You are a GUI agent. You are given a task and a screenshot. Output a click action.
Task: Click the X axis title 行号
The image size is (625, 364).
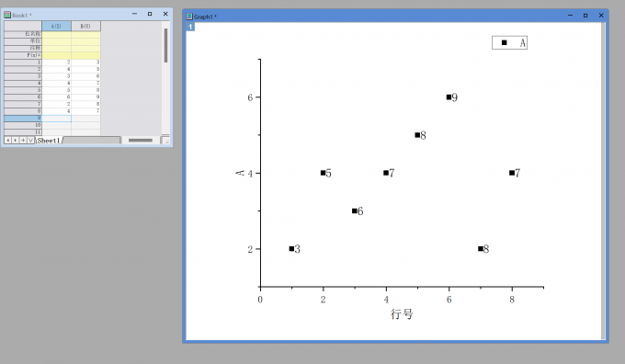click(402, 314)
